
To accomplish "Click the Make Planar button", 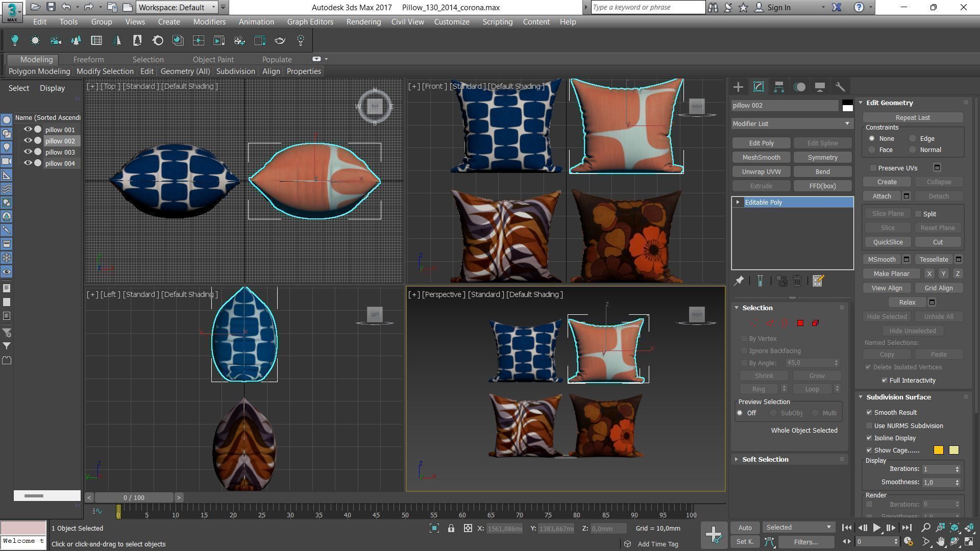I will pyautogui.click(x=891, y=274).
